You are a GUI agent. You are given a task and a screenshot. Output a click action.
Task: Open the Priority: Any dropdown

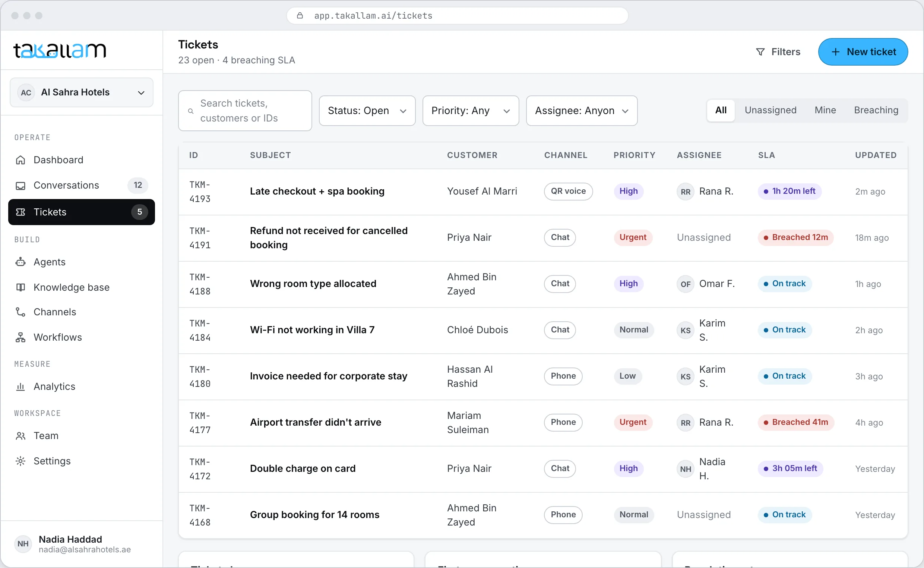(471, 111)
